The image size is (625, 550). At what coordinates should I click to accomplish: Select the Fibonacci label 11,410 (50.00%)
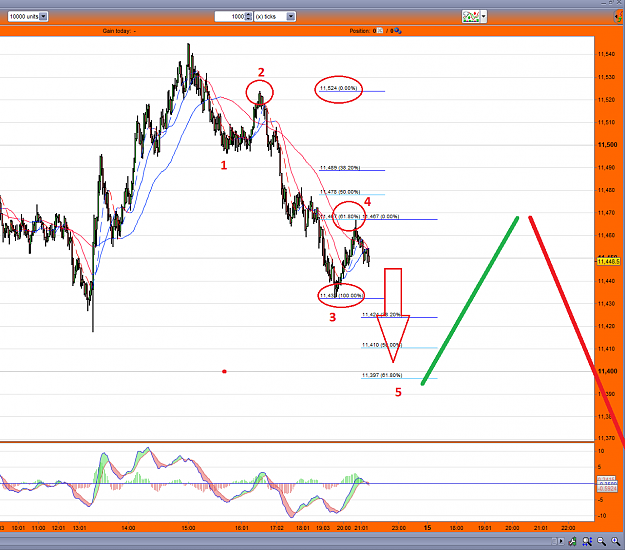coord(382,345)
